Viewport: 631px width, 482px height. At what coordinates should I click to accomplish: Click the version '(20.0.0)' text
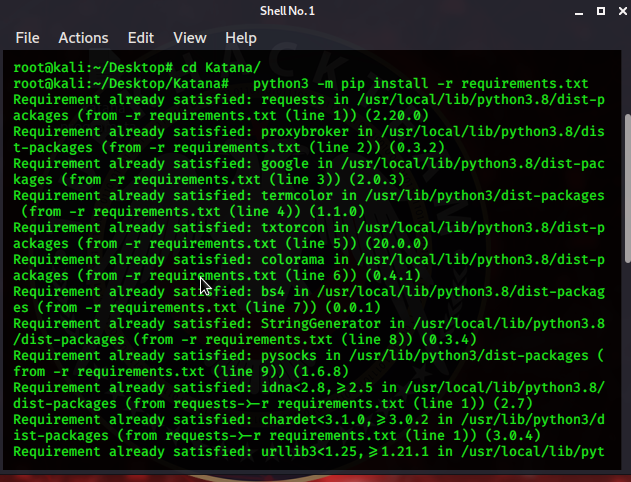coord(397,243)
